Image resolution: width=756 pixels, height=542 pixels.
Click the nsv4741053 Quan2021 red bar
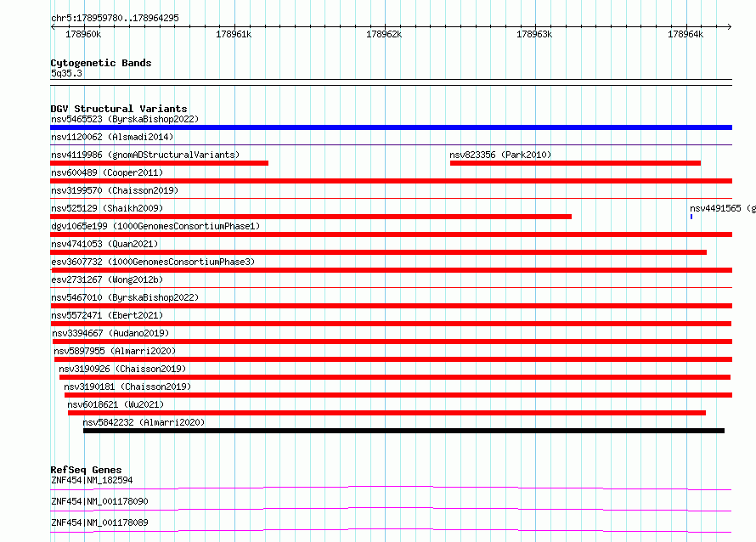pyautogui.click(x=379, y=252)
